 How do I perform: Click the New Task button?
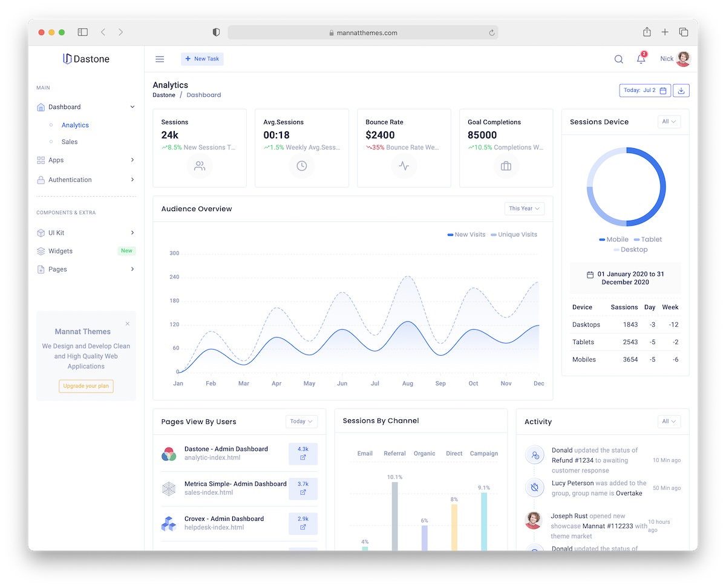tap(202, 59)
